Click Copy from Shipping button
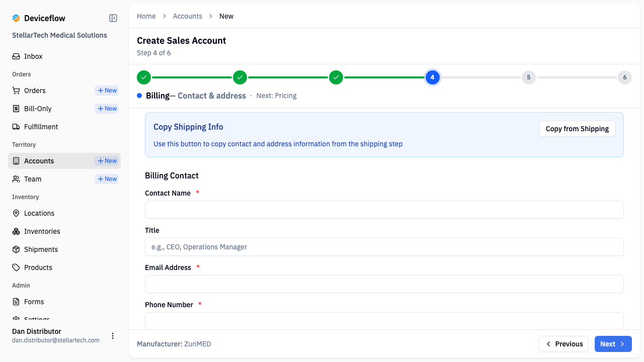The image size is (644, 362). [x=577, y=129]
